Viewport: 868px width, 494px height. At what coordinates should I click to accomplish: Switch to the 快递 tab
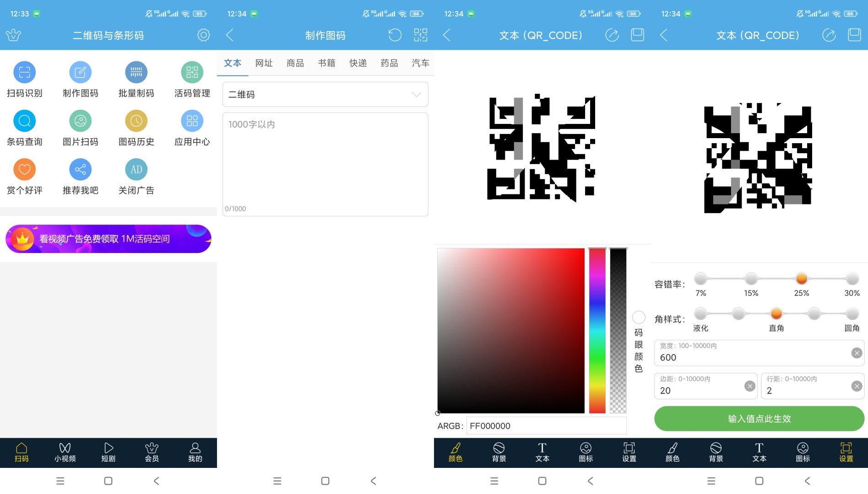[358, 63]
